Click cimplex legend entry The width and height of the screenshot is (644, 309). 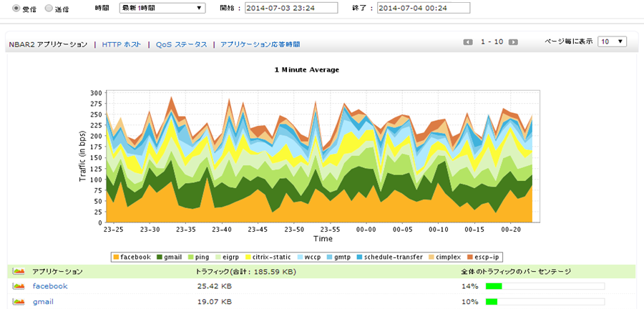pos(444,257)
